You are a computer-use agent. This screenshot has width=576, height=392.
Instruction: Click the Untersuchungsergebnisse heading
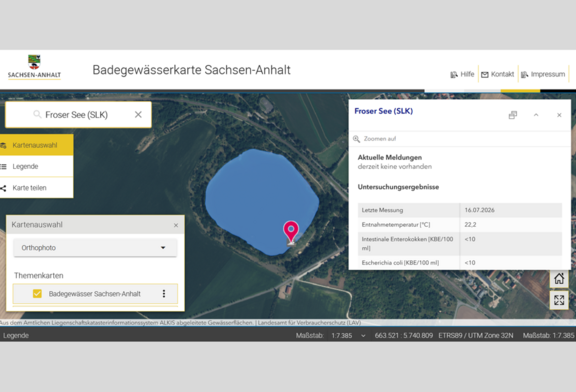398,187
